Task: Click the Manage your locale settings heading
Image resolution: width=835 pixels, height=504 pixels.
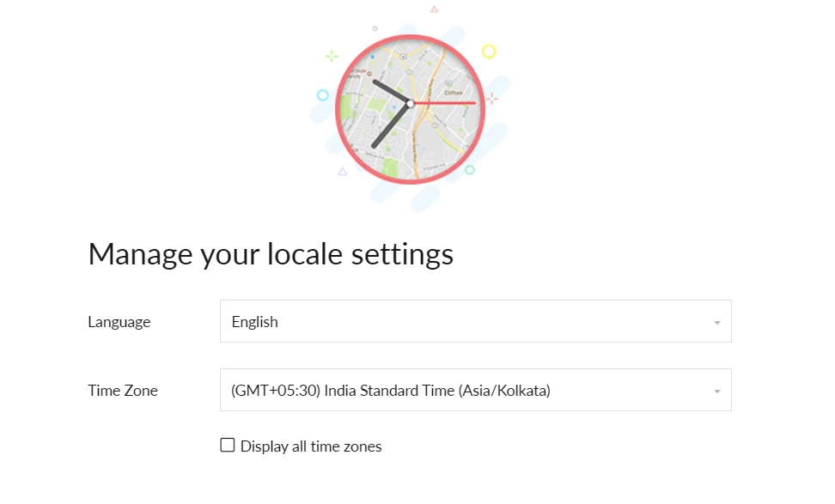Action: click(271, 253)
